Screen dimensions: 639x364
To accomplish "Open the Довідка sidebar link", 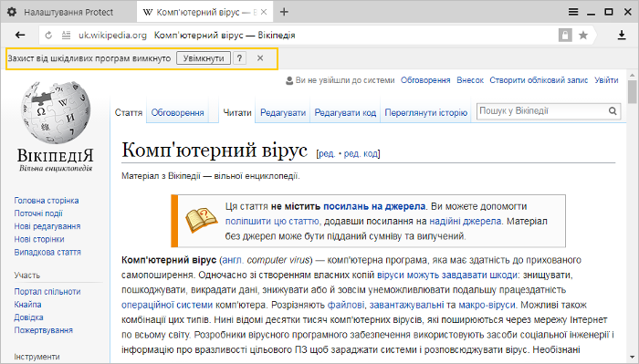I will click(x=28, y=317).
